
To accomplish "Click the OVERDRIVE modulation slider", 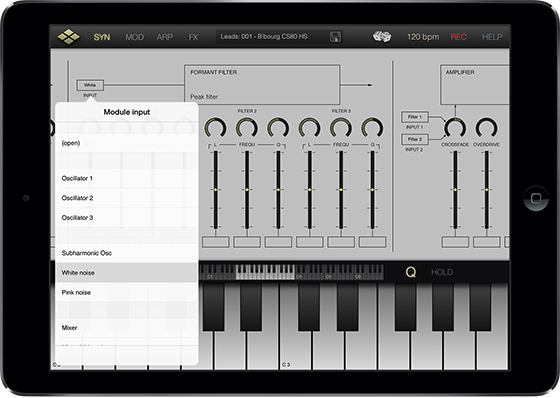I will pyautogui.click(x=486, y=190).
